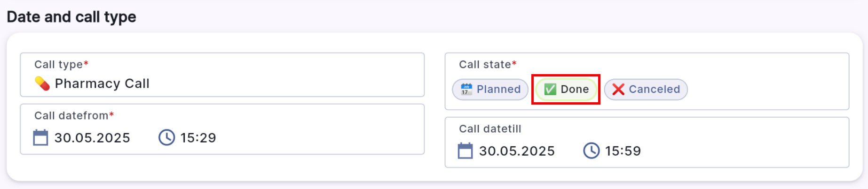868x189 pixels.
Task: Open the Call datefrom clock icon
Action: point(167,138)
